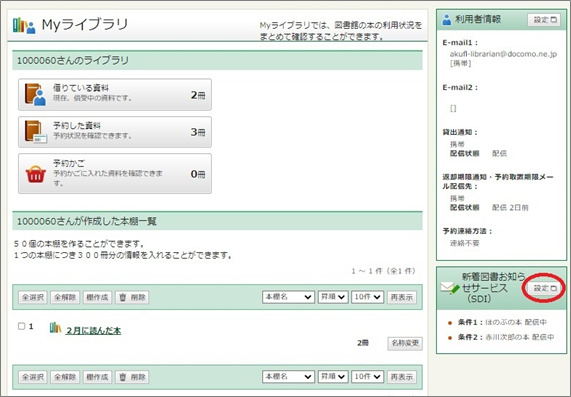Click the 1000060さんが作成した本棚一覧 heading
Image resolution: width=571 pixels, height=397 pixels.
click(87, 221)
